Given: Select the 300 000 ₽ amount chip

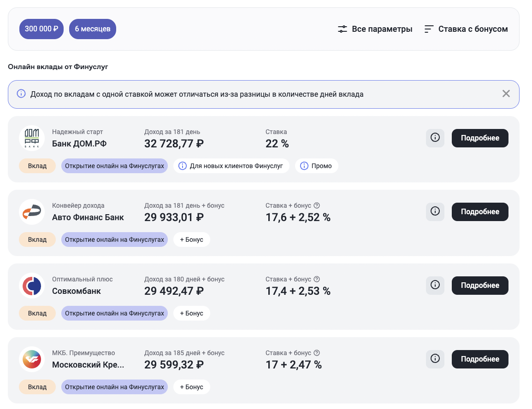Looking at the screenshot, I should tap(41, 29).
